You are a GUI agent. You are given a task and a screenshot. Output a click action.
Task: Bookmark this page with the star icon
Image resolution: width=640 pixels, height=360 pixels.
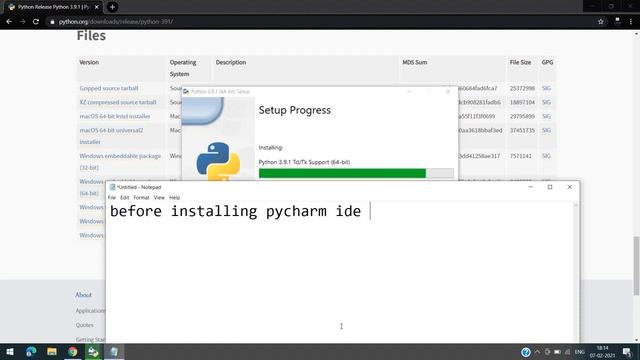[x=600, y=22]
